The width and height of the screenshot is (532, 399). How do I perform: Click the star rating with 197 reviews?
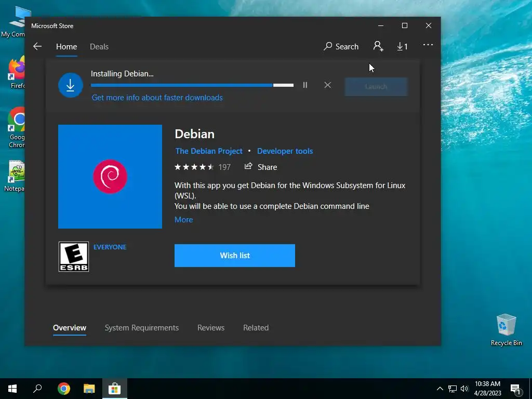(x=203, y=167)
